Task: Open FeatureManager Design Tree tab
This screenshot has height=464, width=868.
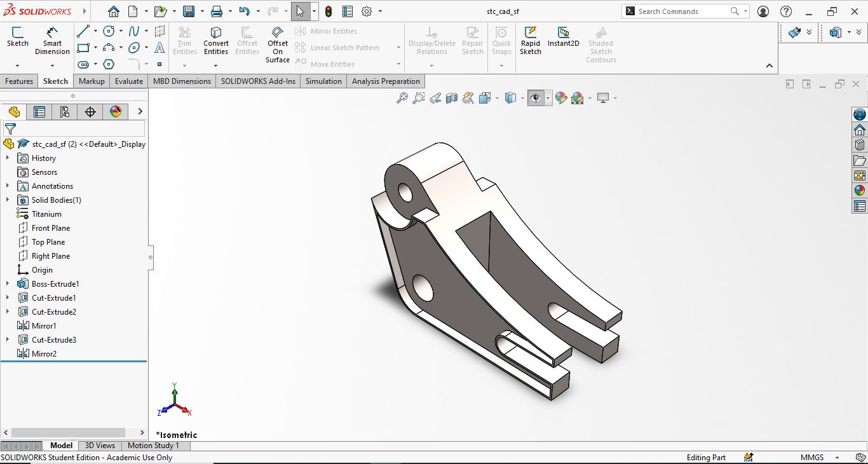Action: coord(14,112)
